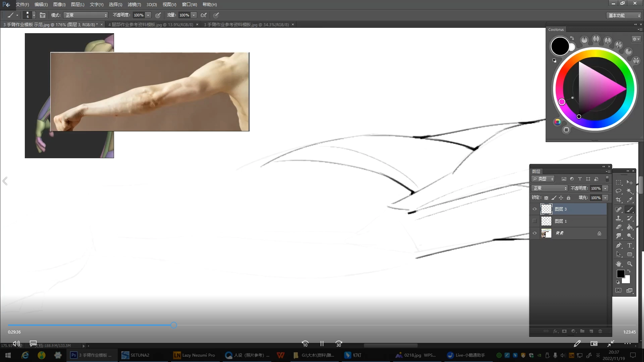
Task: Pause the video playback
Action: pyautogui.click(x=322, y=344)
